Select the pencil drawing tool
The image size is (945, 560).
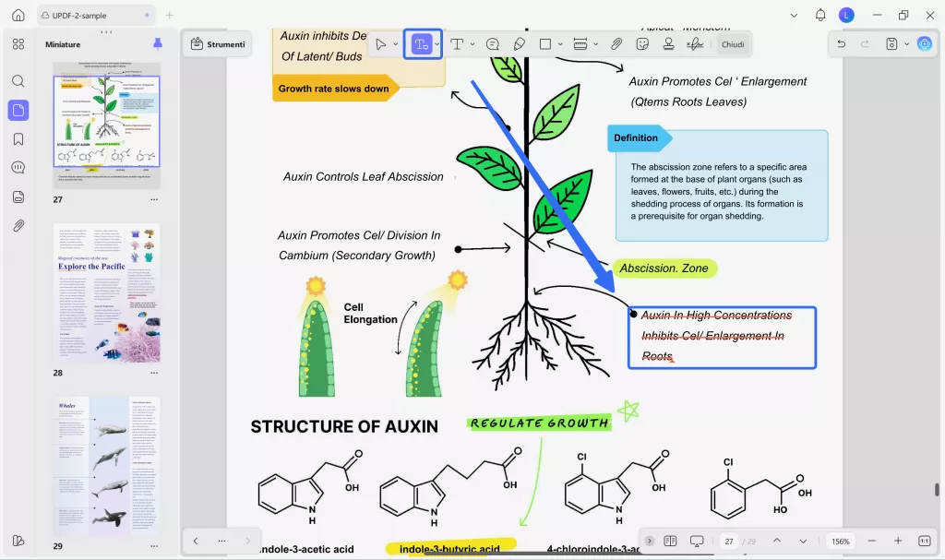point(519,44)
